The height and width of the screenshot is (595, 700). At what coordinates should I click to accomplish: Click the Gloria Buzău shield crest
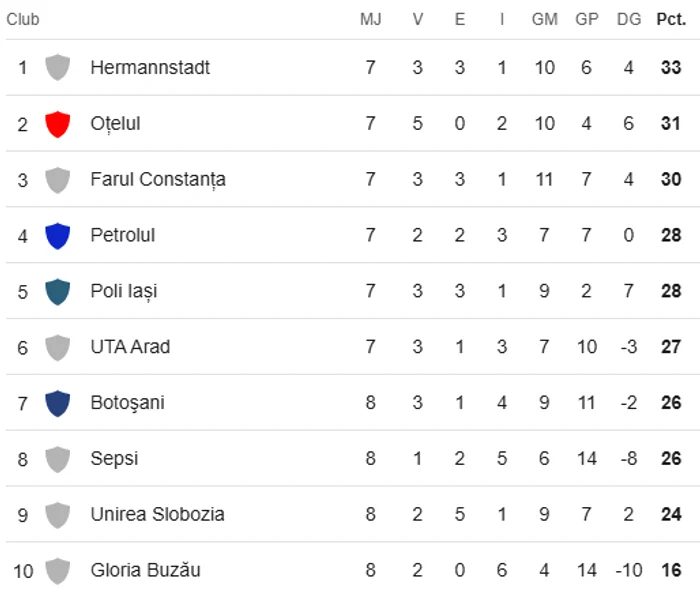pos(58,570)
